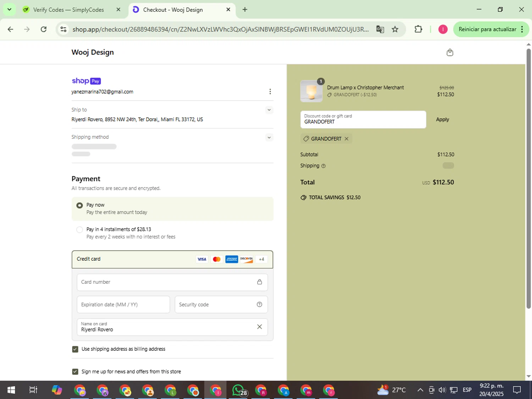Click the lock icon in the Card number field
Screen dimensions: 532x399
click(x=259, y=282)
